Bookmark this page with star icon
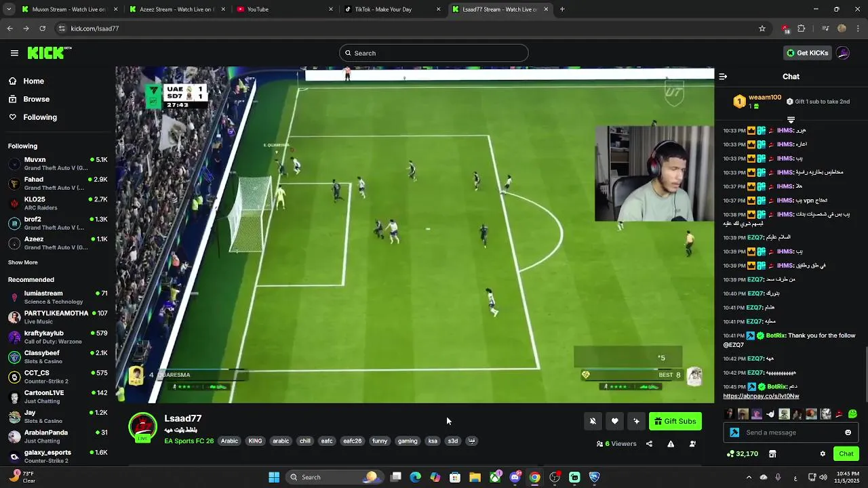Screen dimensions: 868x488 click(762, 28)
